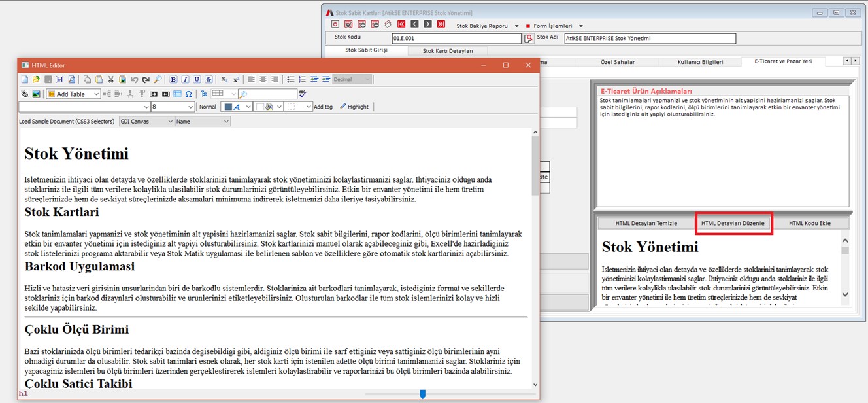
Task: Open the Add Table dropdown
Action: [x=73, y=94]
